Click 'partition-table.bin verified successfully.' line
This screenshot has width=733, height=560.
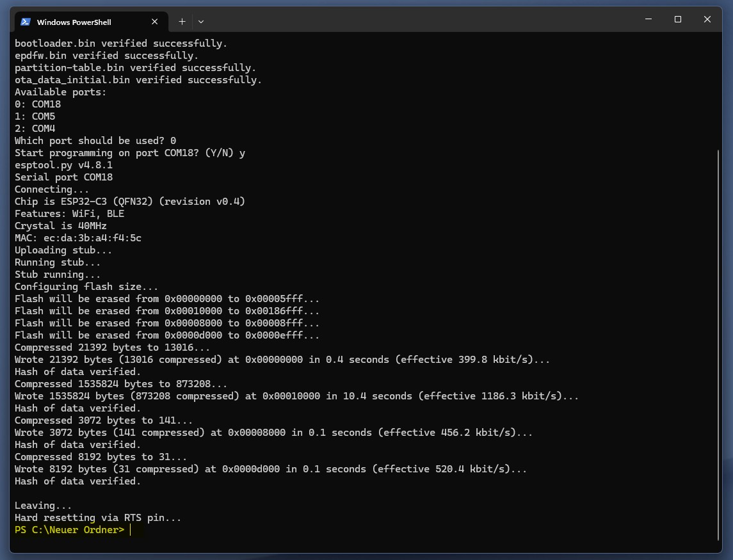click(136, 68)
